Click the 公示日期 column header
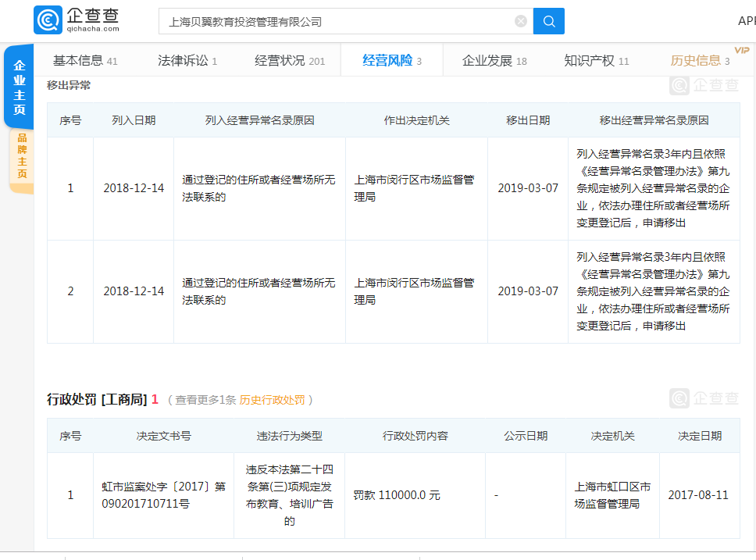756x560 pixels. (526, 436)
